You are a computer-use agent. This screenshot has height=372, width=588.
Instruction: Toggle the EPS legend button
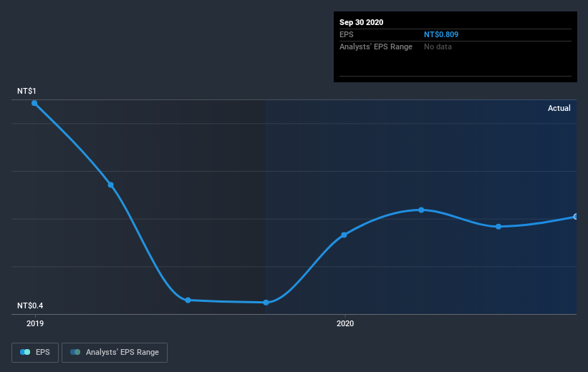pos(35,353)
